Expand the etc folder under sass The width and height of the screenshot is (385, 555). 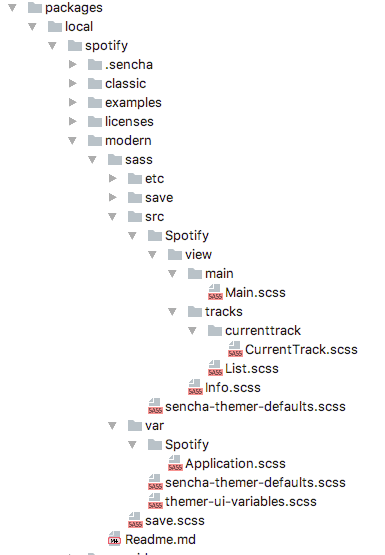[x=113, y=178]
